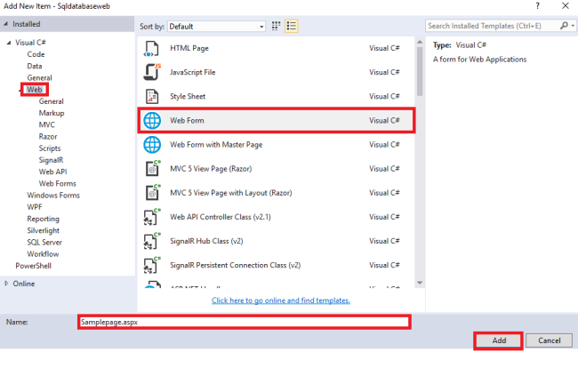578x392 pixels.
Task: Click the Web API Controller Class icon
Action: (152, 217)
